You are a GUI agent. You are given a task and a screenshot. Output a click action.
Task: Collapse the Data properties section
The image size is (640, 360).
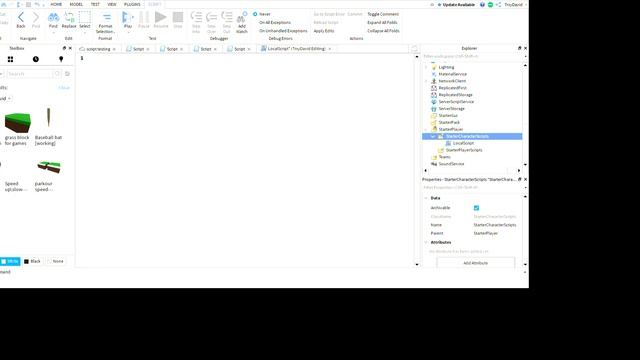click(426, 198)
